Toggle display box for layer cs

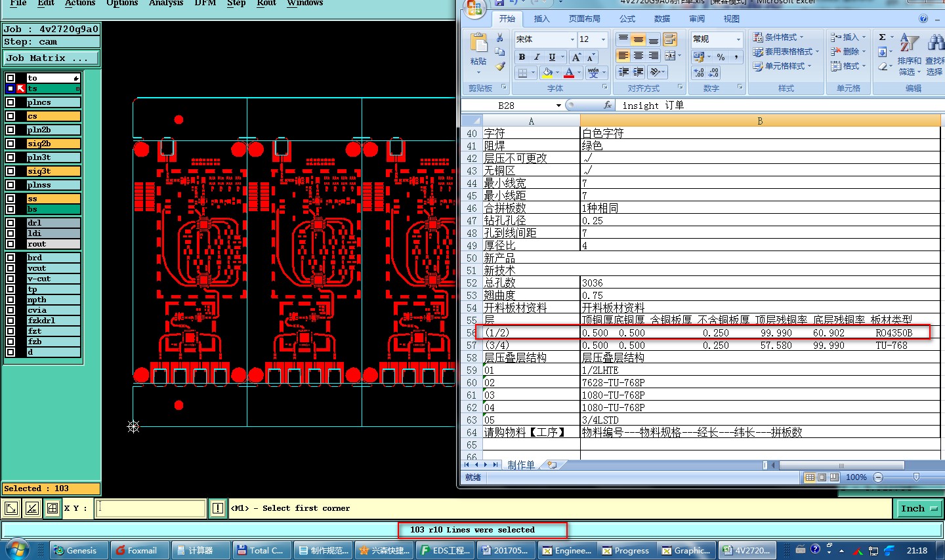tap(10, 116)
